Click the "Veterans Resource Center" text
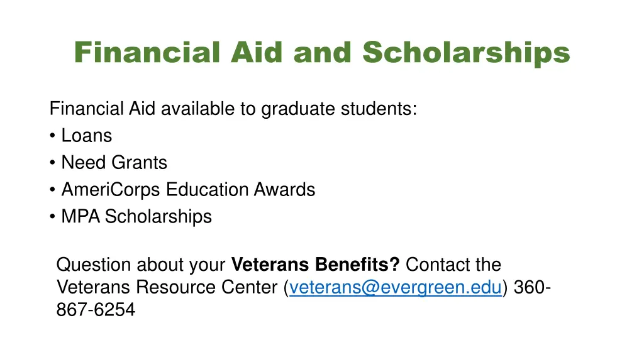Screen dimensions: 644x362 168,288
